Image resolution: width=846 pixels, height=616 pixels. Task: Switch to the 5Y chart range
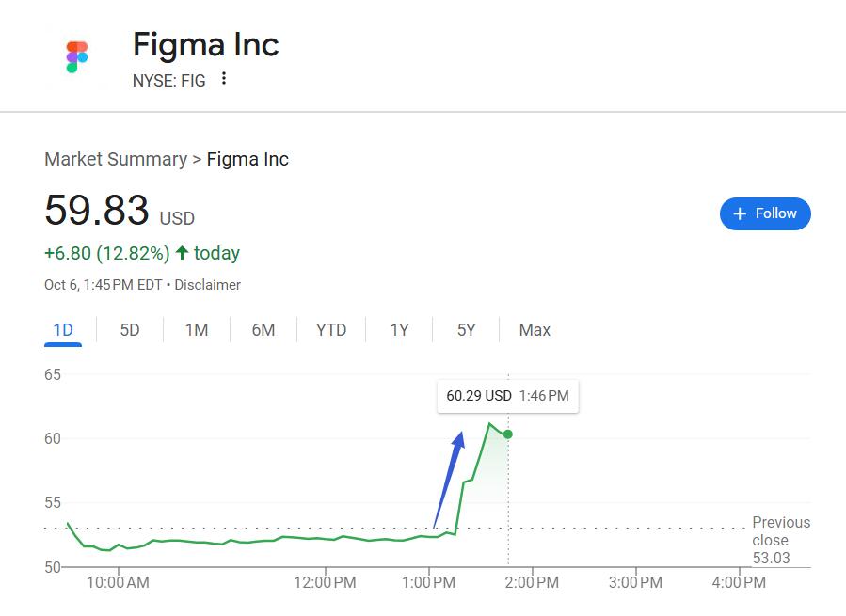467,330
